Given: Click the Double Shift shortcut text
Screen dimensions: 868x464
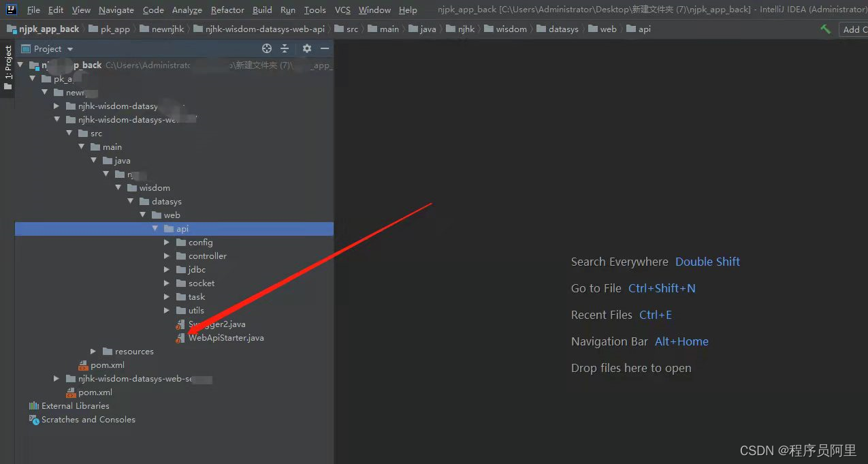Looking at the screenshot, I should 707,262.
